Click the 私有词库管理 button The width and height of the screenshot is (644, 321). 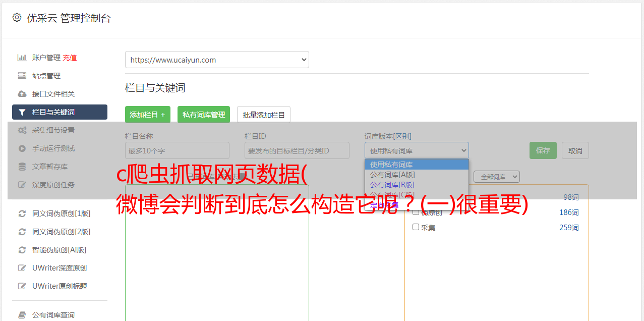tap(204, 115)
